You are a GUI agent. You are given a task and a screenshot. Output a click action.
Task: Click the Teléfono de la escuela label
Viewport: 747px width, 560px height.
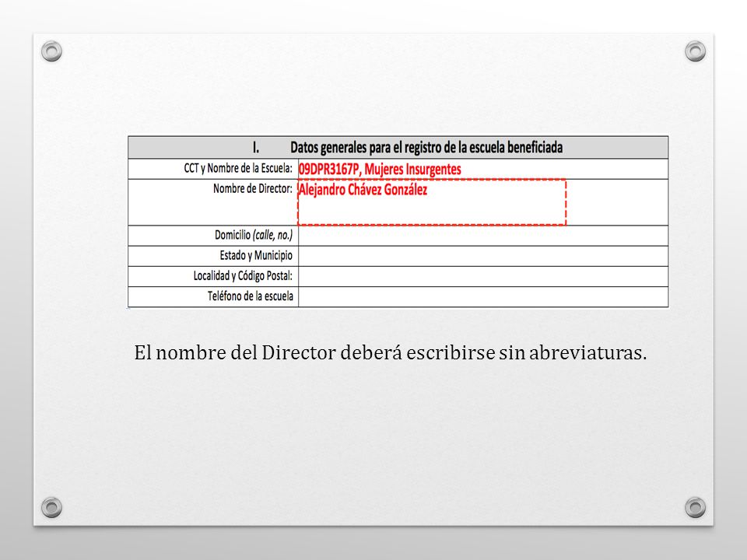pos(250,296)
